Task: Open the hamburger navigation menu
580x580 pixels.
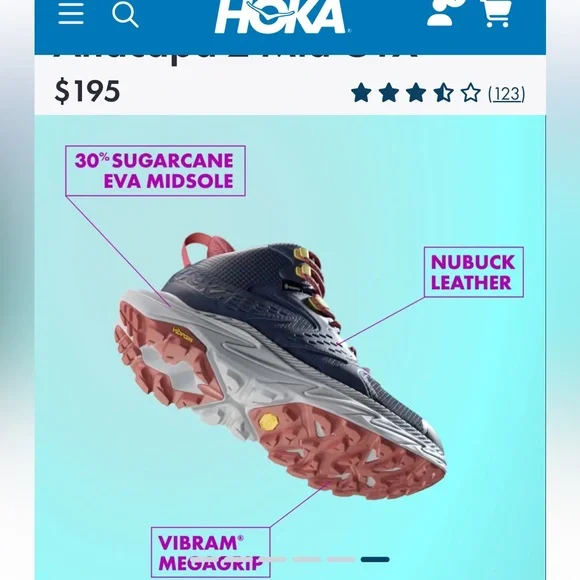Action: pos(71,14)
